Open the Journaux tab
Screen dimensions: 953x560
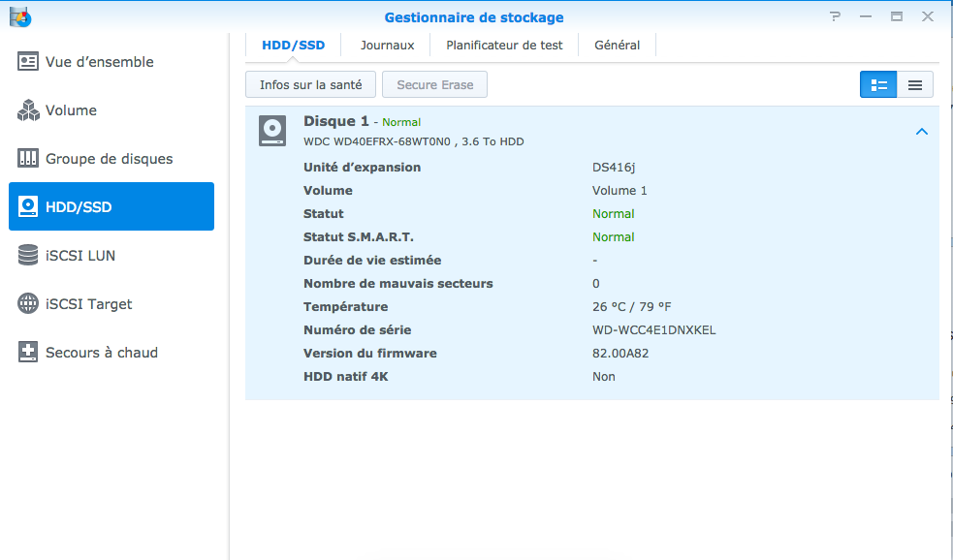tap(387, 45)
